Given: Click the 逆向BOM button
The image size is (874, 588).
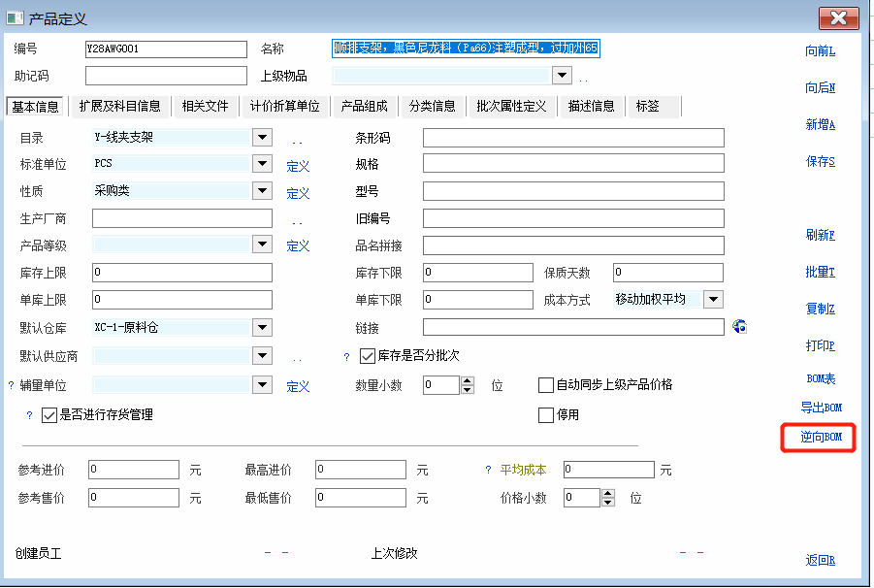Looking at the screenshot, I should pos(820,439).
